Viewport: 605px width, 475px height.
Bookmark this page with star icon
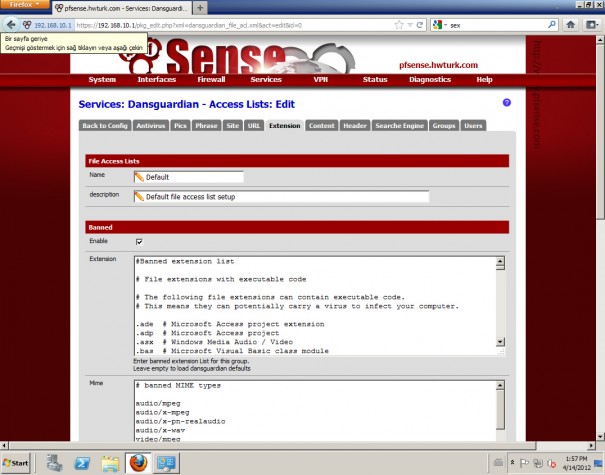pyautogui.click(x=399, y=25)
